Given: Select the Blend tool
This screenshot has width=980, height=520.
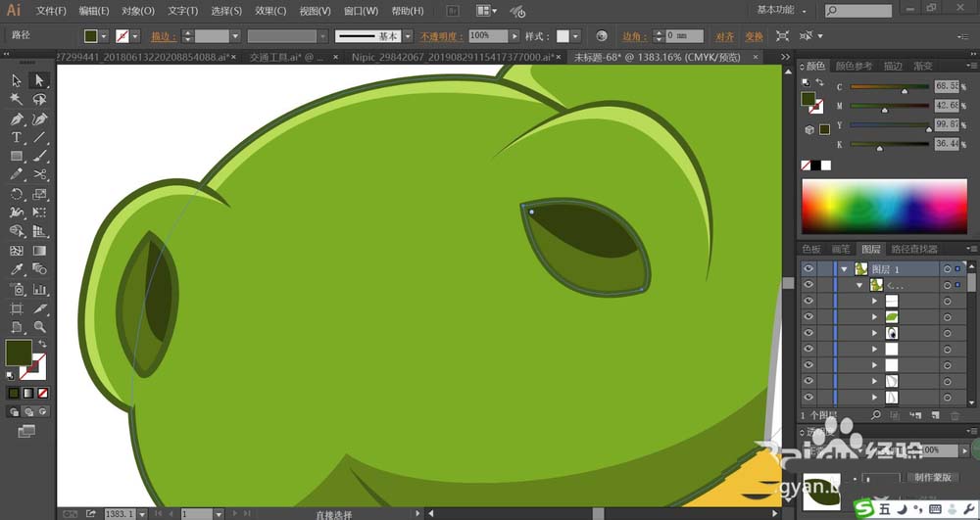Looking at the screenshot, I should point(39,269).
